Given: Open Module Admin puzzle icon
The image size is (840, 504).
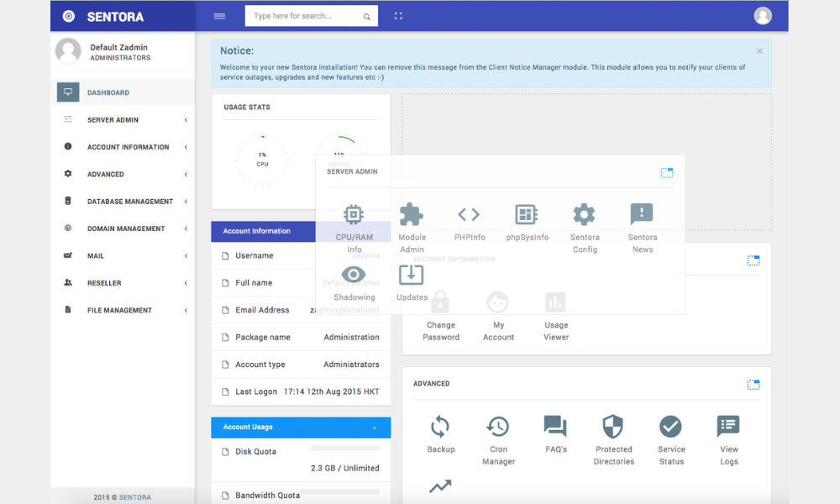Looking at the screenshot, I should pyautogui.click(x=412, y=228).
